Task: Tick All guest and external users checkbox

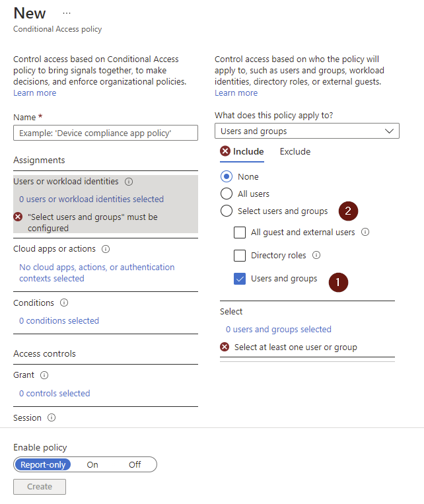Action: [240, 233]
